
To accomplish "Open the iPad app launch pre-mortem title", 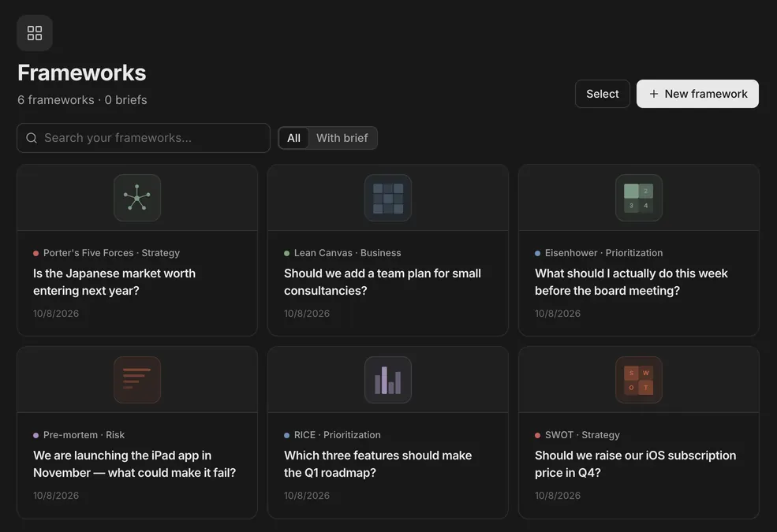I will click(x=134, y=464).
